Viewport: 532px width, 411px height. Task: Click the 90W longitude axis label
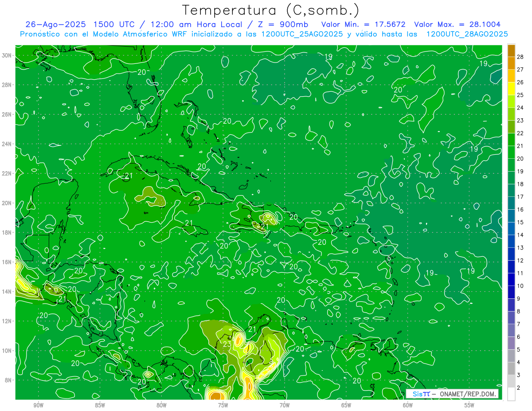point(38,405)
